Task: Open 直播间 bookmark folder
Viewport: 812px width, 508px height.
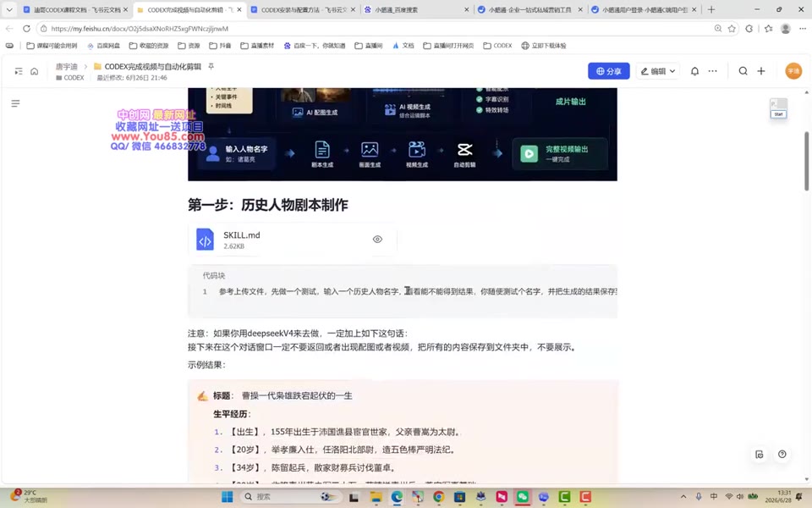Action: 369,46
